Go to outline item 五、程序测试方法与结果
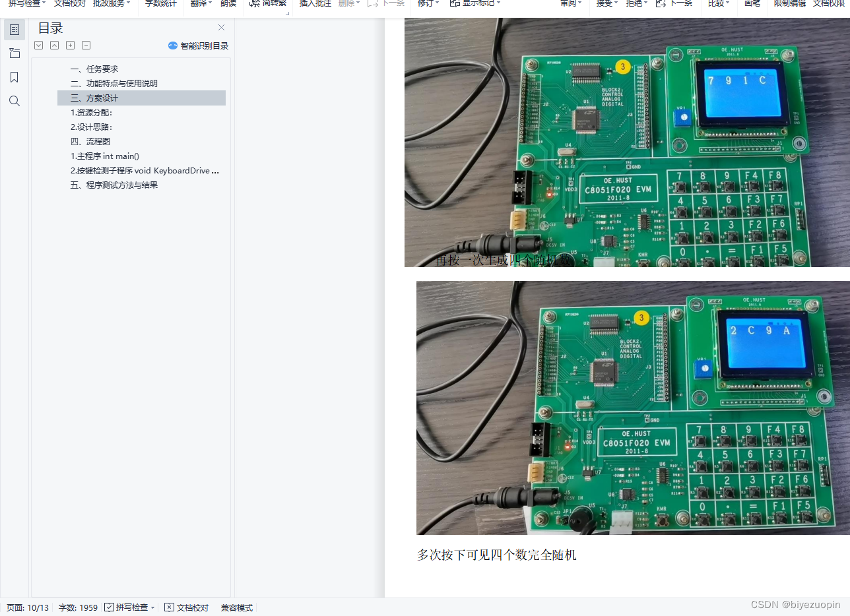This screenshot has width=850, height=616. pyautogui.click(x=114, y=185)
